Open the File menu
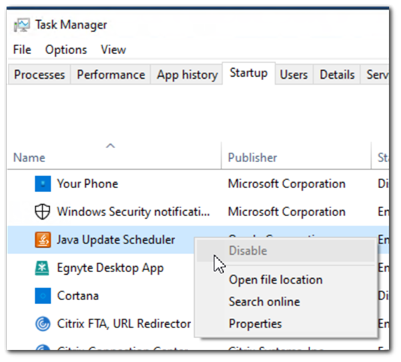The height and width of the screenshot is (362, 401). coord(22,50)
